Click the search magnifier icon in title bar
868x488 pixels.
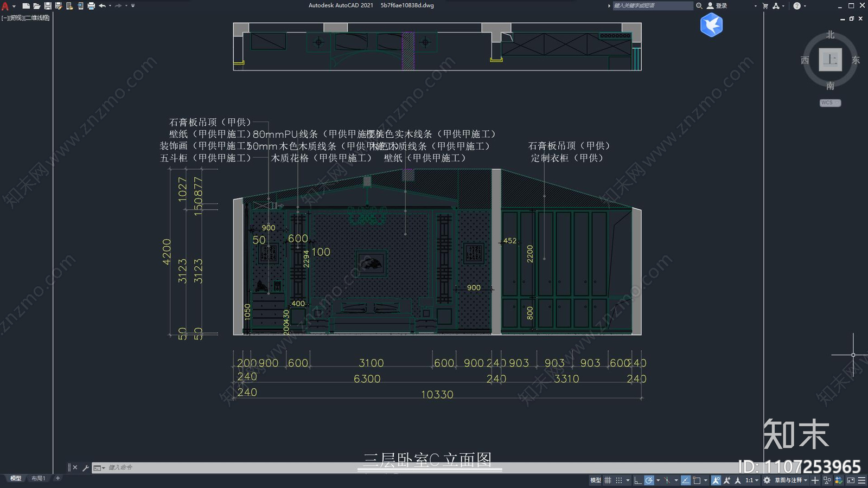tap(699, 6)
